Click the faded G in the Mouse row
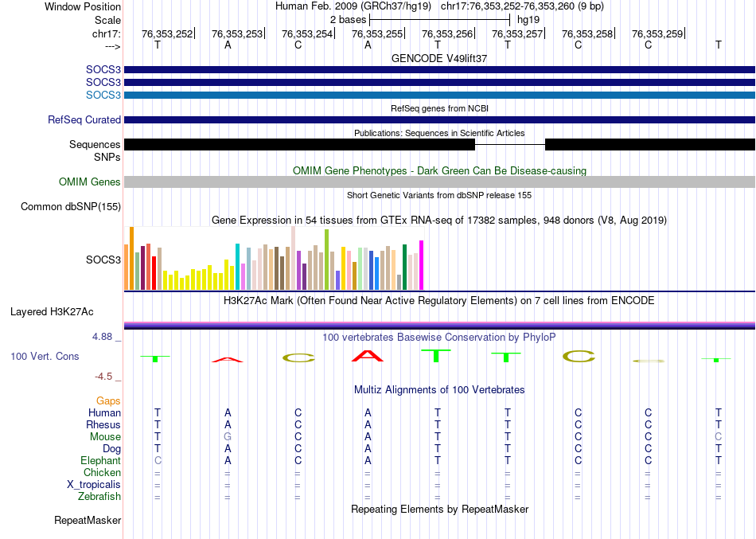 click(x=228, y=437)
